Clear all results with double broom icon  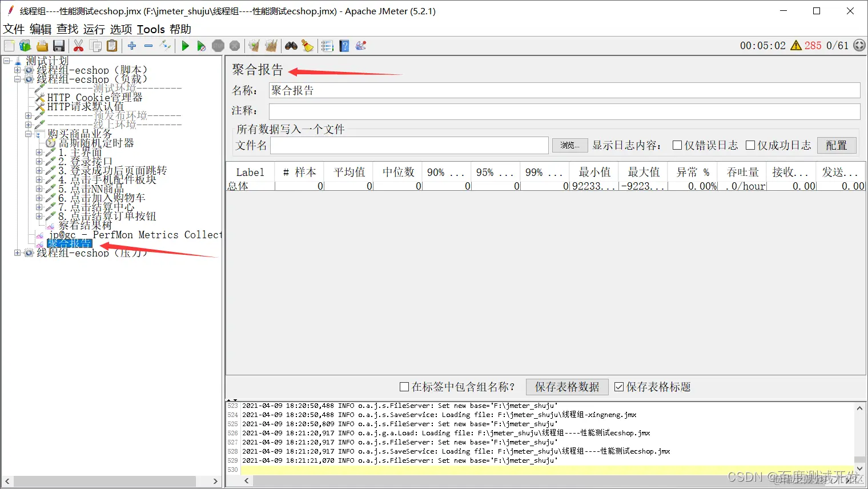(271, 46)
